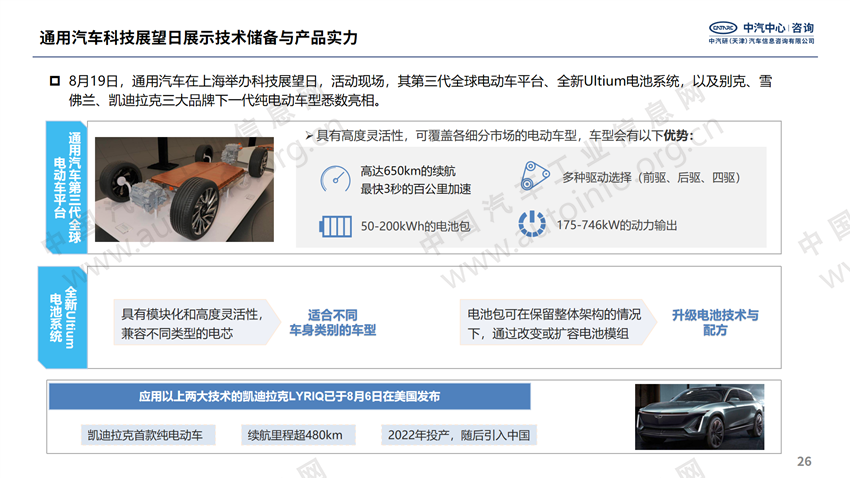
Task: Click the intro paragraph starting 8月19日
Action: 420,91
